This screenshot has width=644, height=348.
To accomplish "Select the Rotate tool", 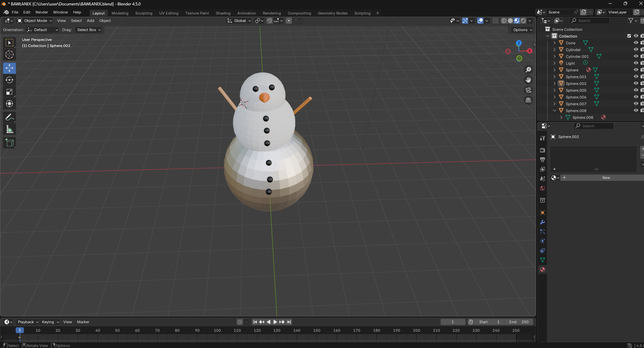I will [9, 80].
